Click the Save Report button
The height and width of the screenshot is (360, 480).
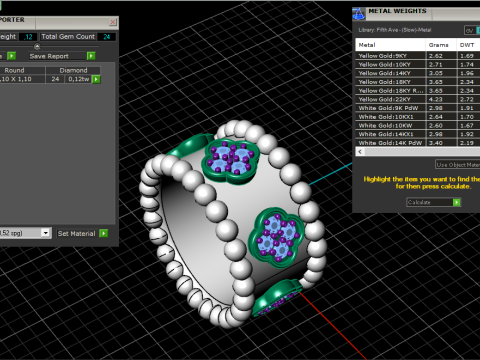pos(57,56)
